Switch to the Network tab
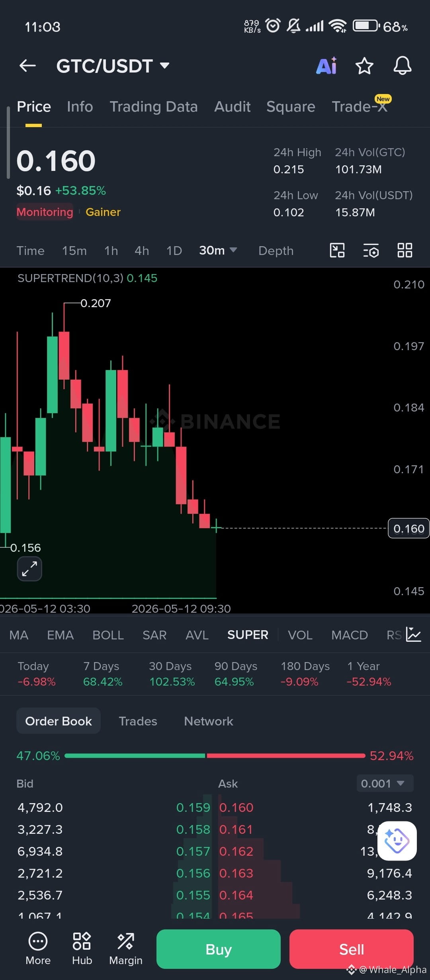The image size is (430, 980). (209, 721)
